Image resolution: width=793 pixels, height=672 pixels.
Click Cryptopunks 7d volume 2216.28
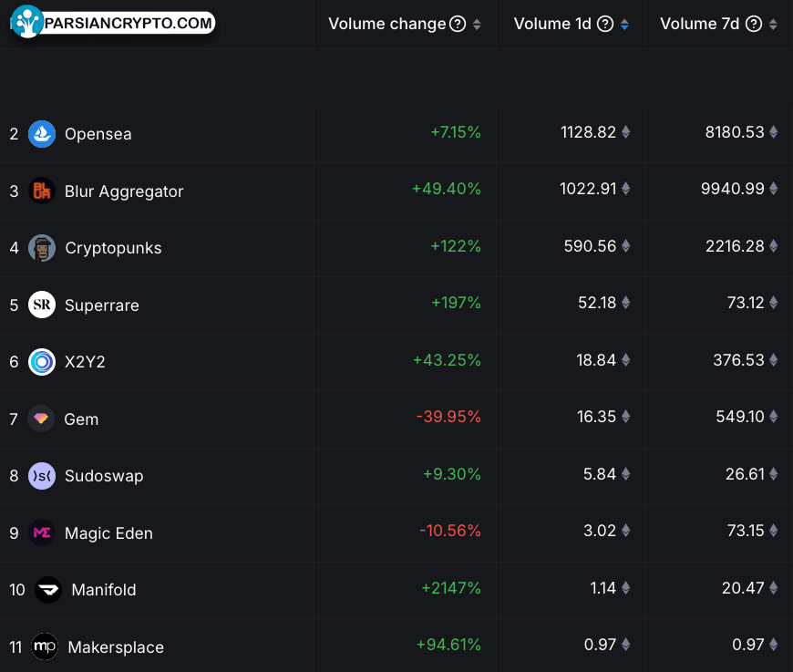pos(736,246)
